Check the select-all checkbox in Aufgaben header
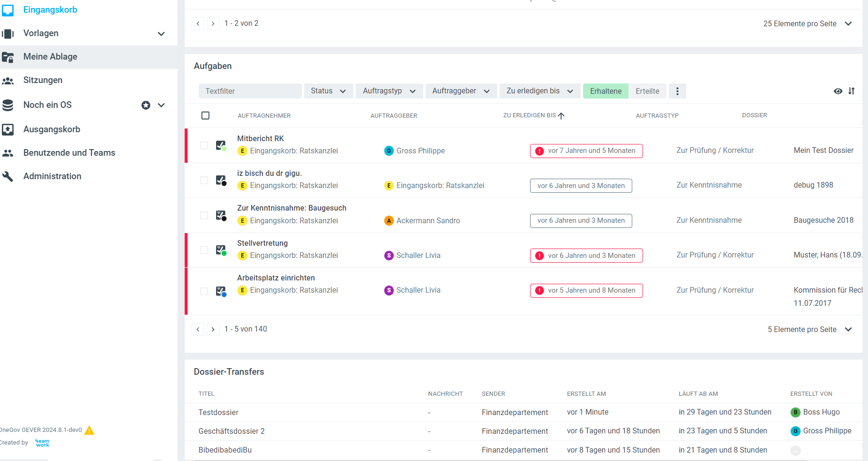The image size is (868, 461). point(205,115)
